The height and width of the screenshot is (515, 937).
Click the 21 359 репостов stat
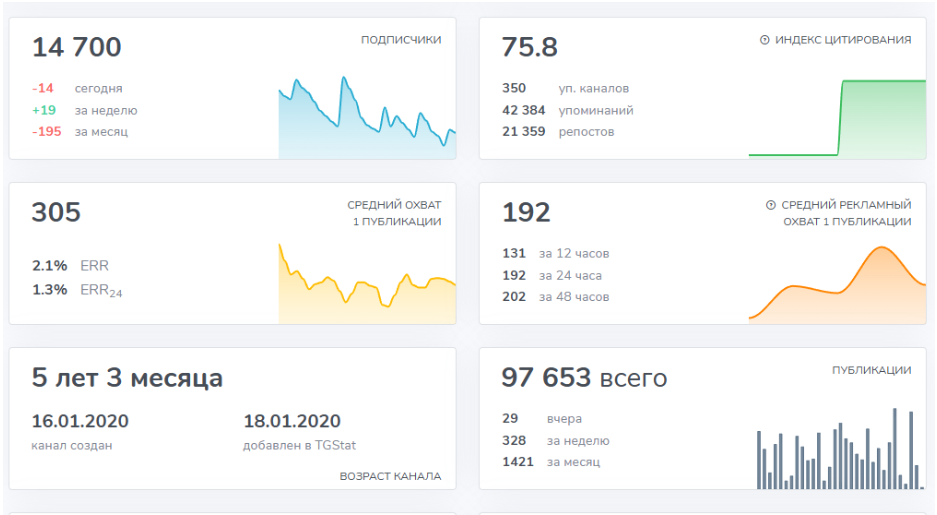tap(558, 132)
